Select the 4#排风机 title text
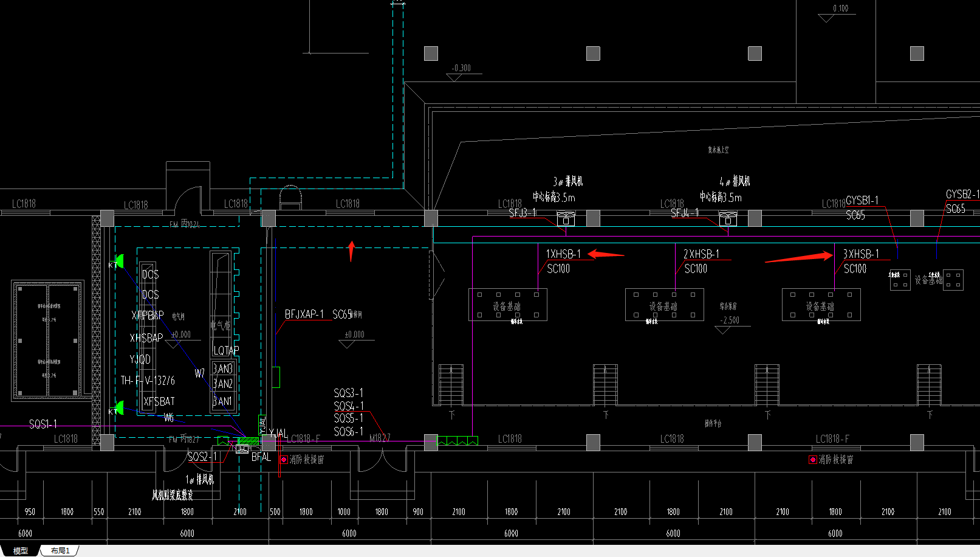The width and height of the screenshot is (980, 557). coord(735,181)
